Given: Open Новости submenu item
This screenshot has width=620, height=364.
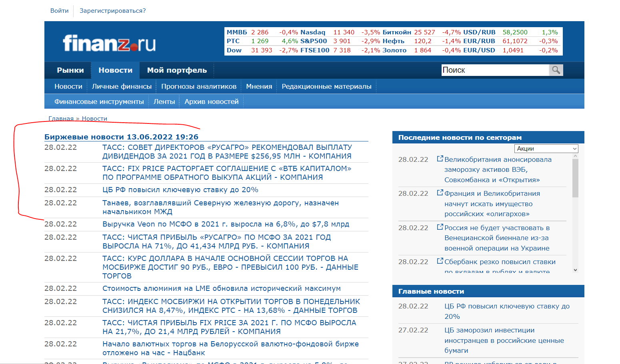Looking at the screenshot, I should 68,86.
